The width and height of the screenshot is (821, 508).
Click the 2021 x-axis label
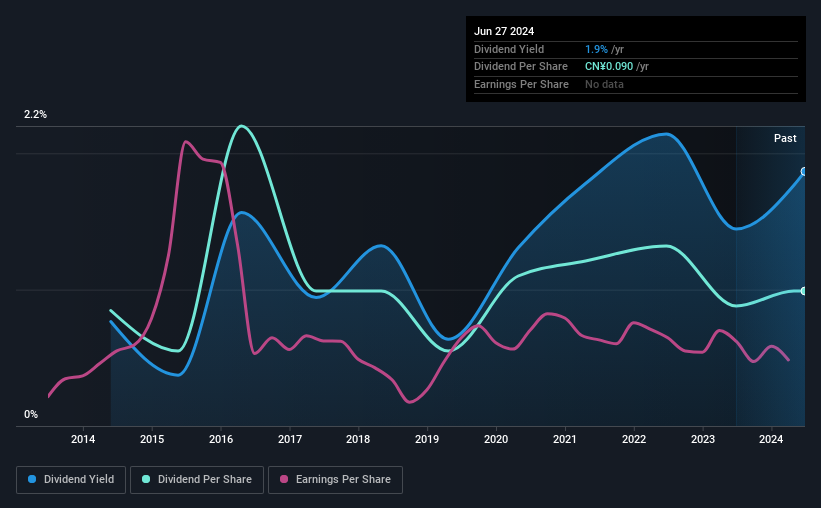pos(565,439)
